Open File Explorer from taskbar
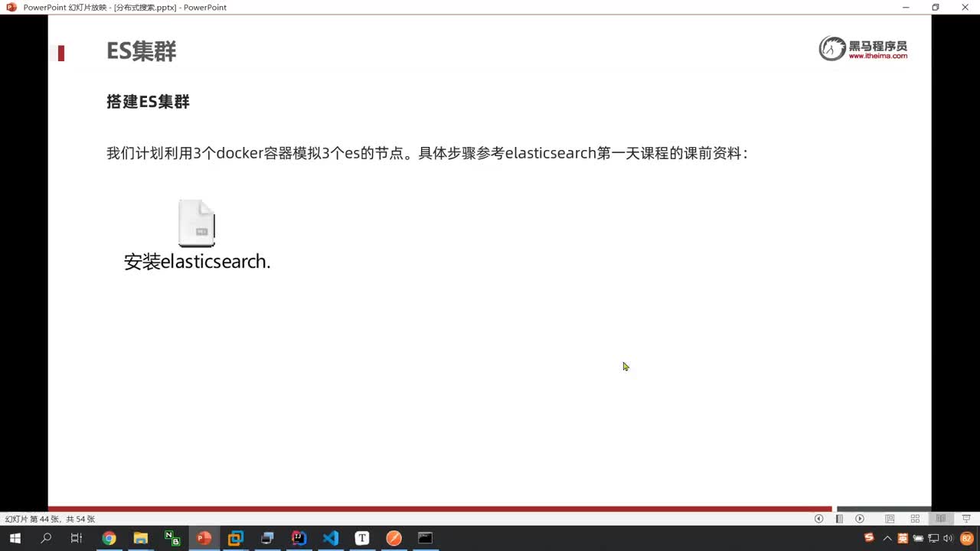This screenshot has width=980, height=551. tap(140, 538)
